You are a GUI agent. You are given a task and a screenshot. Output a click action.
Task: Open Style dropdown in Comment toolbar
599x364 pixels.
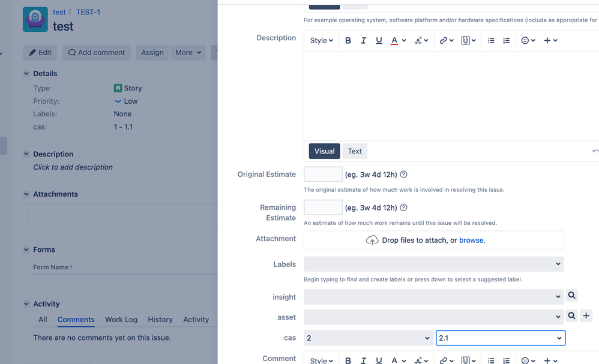321,360
